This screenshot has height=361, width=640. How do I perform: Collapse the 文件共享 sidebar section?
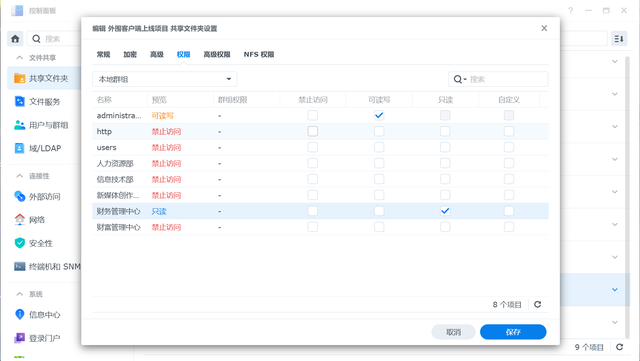pyautogui.click(x=20, y=58)
